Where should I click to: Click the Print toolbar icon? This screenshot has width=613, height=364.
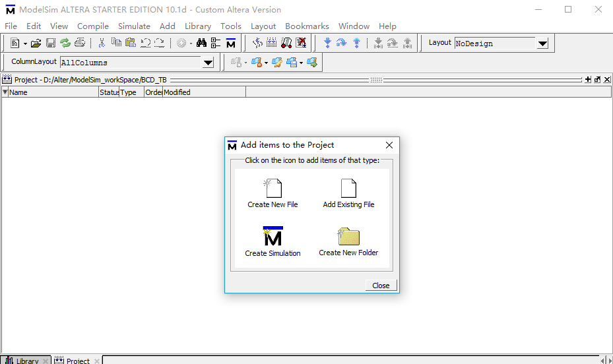click(80, 43)
